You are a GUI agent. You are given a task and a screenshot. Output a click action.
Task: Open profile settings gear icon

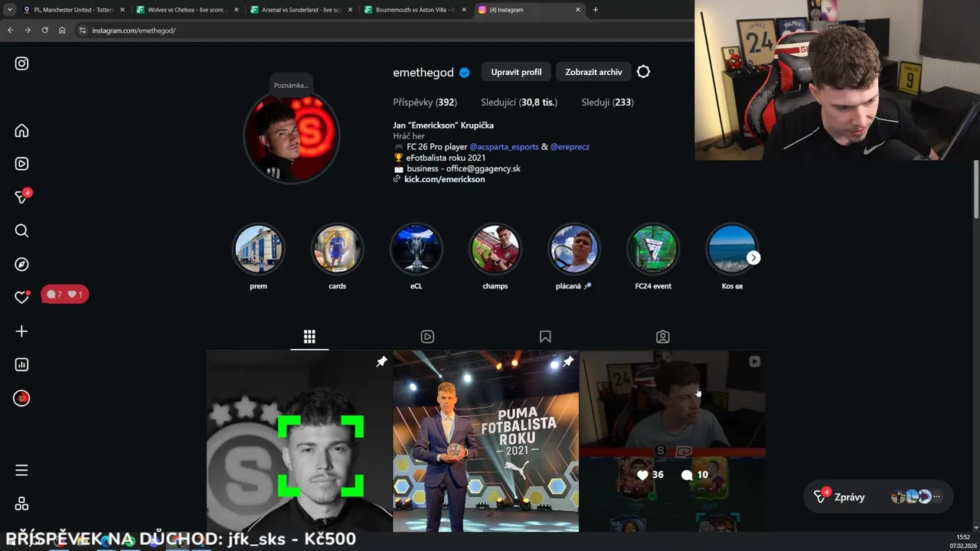pos(643,72)
